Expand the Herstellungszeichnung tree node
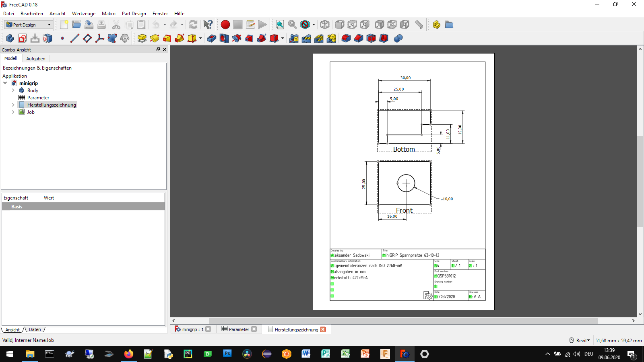Image resolution: width=644 pixels, height=362 pixels. [13, 105]
